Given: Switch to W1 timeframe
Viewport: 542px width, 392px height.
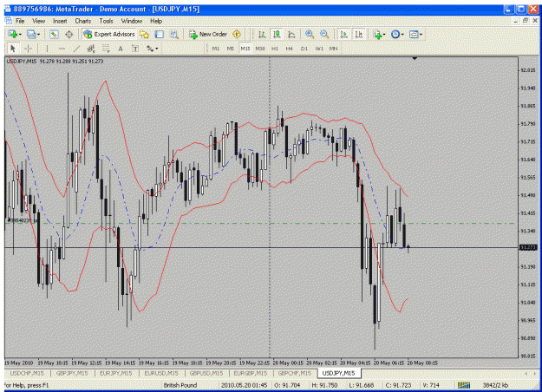Looking at the screenshot, I should [x=319, y=49].
